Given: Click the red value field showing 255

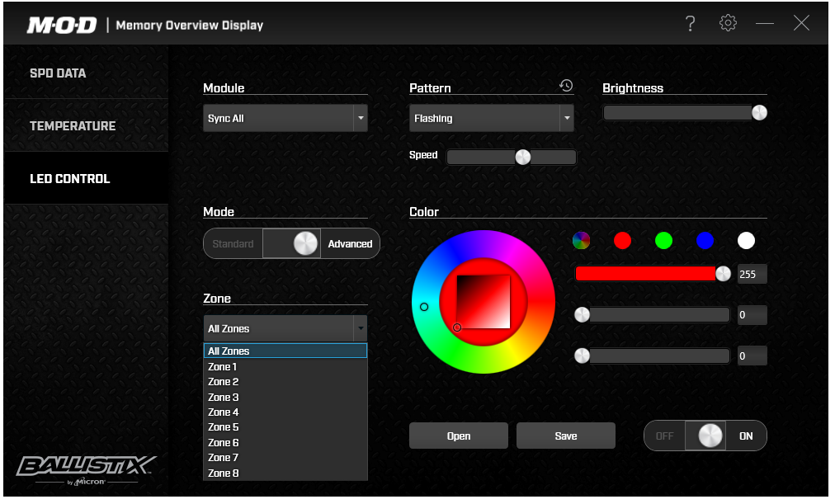Looking at the screenshot, I should tap(752, 274).
